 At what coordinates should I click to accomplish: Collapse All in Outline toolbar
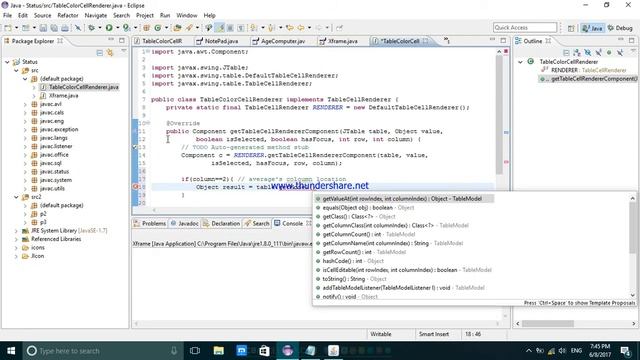pyautogui.click(x=566, y=53)
